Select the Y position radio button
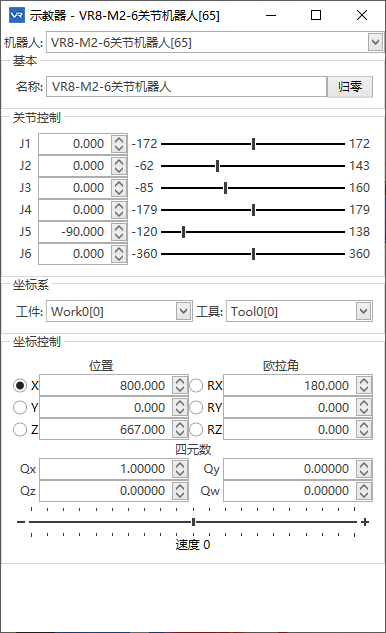This screenshot has width=386, height=633. [20, 407]
